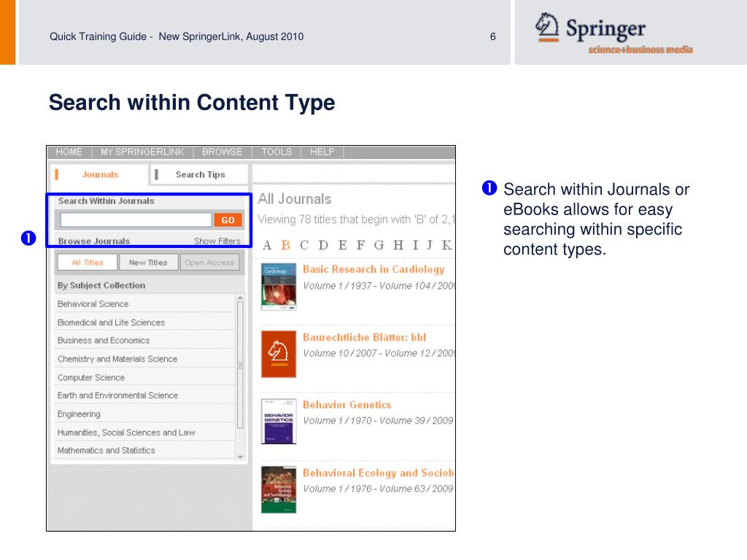The width and height of the screenshot is (747, 560).
Task: Toggle the Open Access filter
Action: pyautogui.click(x=209, y=262)
